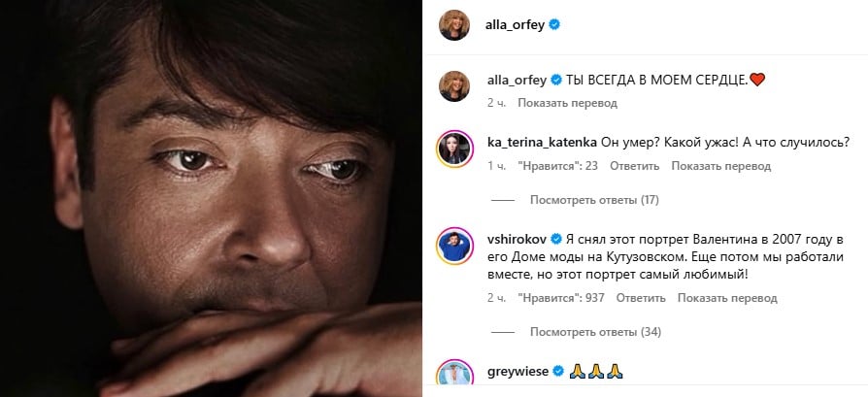The width and height of the screenshot is (868, 397).
Task: Click verified badge beside greywiese username
Action: pyautogui.click(x=558, y=372)
